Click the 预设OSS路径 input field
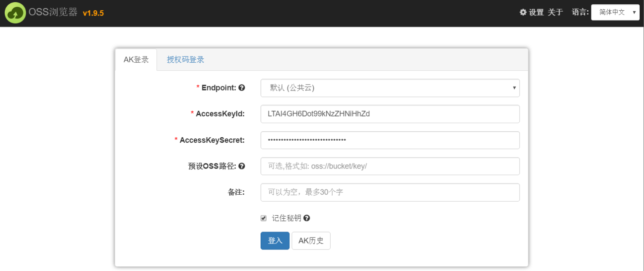This screenshot has width=644, height=271. click(x=390, y=166)
